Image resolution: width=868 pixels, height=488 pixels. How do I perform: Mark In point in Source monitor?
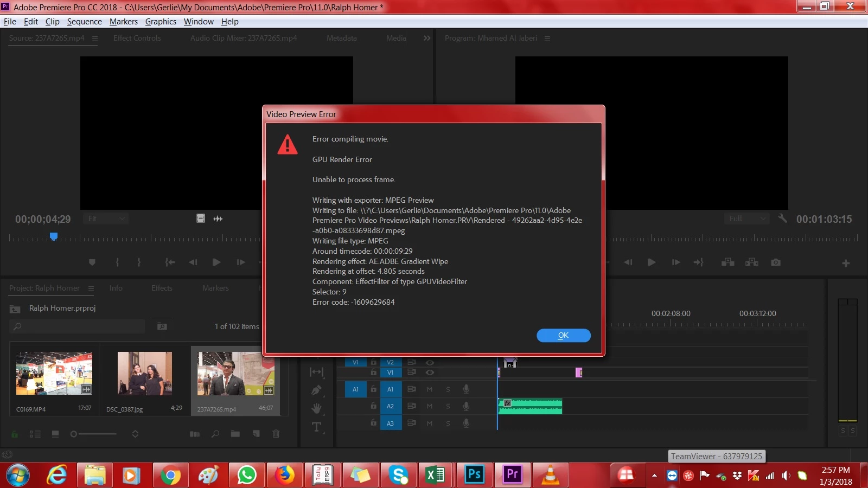[117, 262]
